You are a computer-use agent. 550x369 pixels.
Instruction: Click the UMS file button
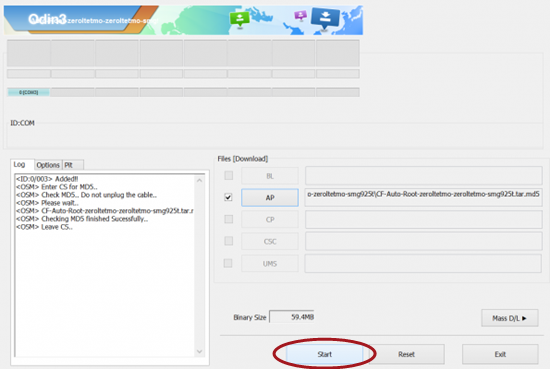[270, 263]
